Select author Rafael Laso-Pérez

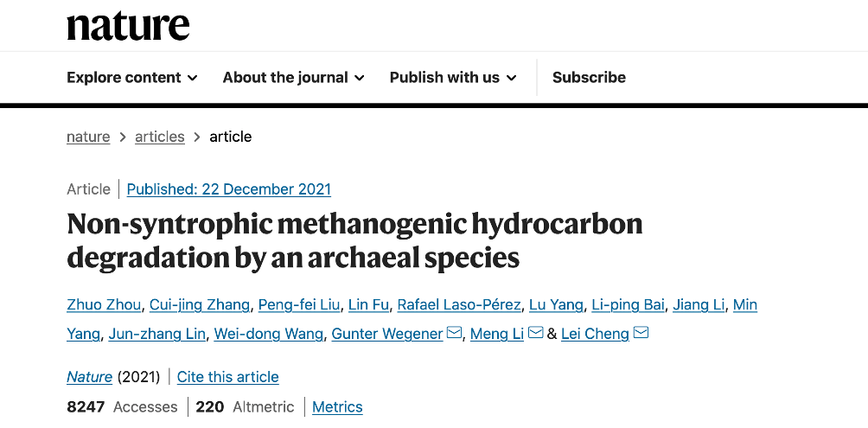click(x=459, y=305)
